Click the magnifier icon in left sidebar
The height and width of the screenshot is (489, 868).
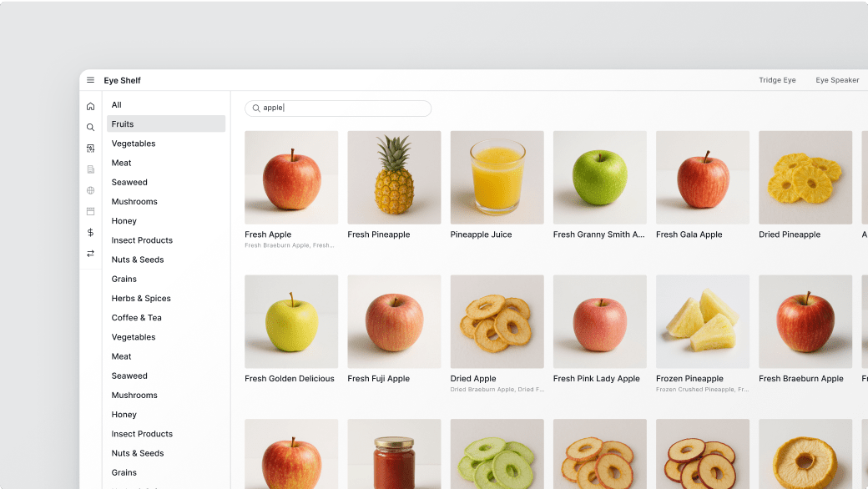click(90, 127)
